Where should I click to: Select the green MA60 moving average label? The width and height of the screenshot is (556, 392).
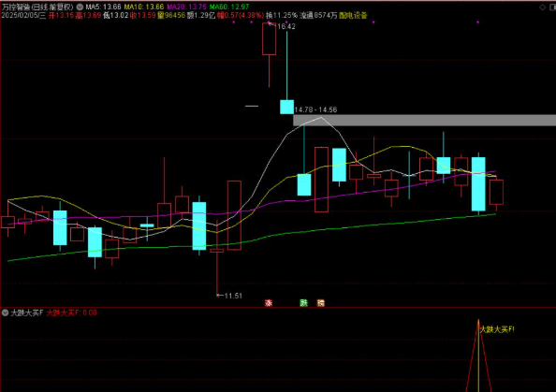click(x=229, y=7)
